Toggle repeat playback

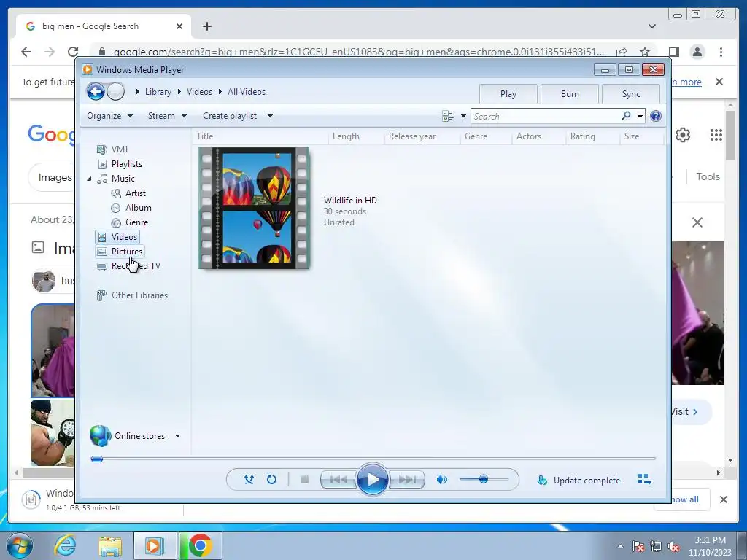pyautogui.click(x=271, y=480)
